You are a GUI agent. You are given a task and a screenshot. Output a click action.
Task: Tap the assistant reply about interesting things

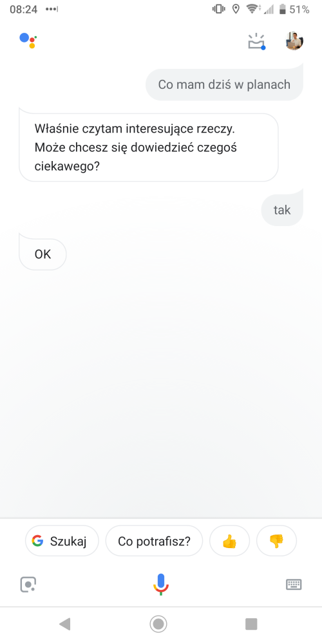[x=149, y=147]
